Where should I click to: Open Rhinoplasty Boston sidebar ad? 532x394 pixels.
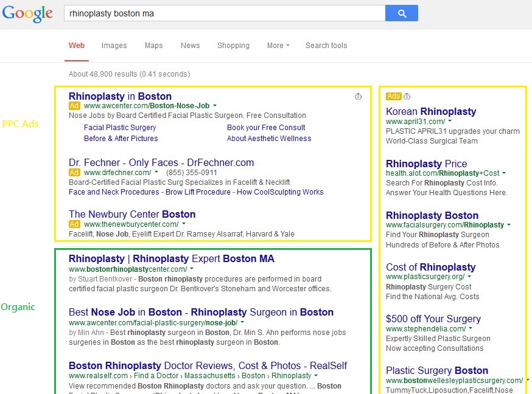(x=432, y=215)
